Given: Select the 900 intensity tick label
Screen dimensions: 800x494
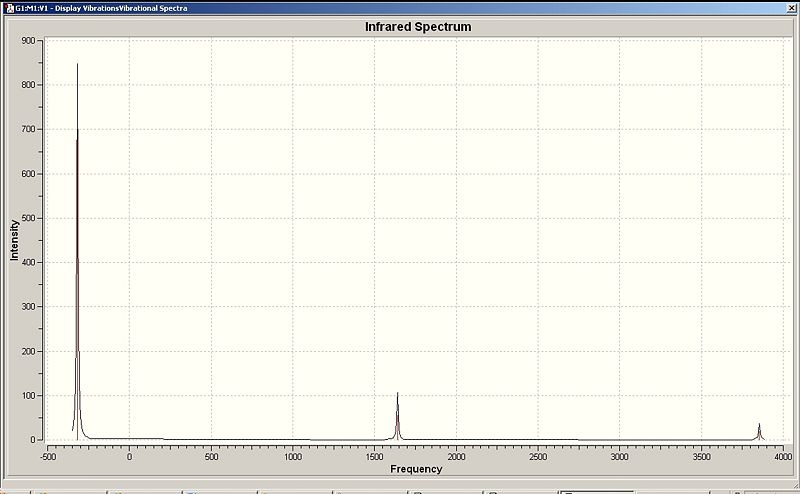Looking at the screenshot, I should [29, 41].
